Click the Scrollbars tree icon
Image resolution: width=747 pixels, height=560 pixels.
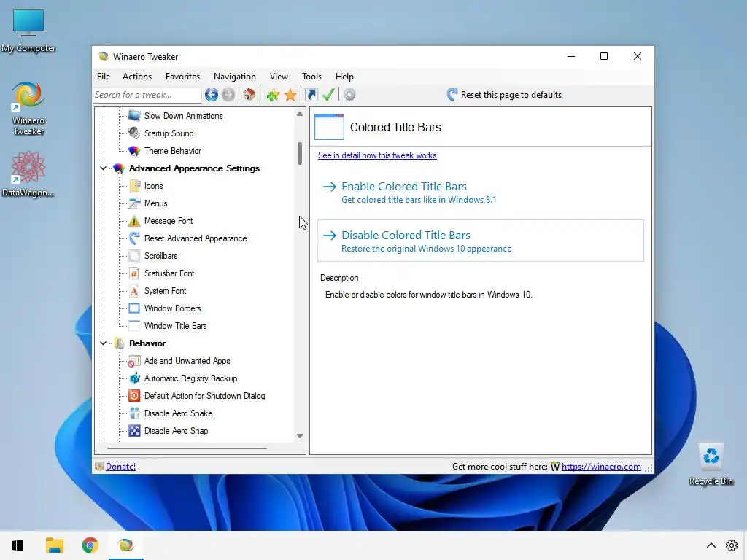134,256
